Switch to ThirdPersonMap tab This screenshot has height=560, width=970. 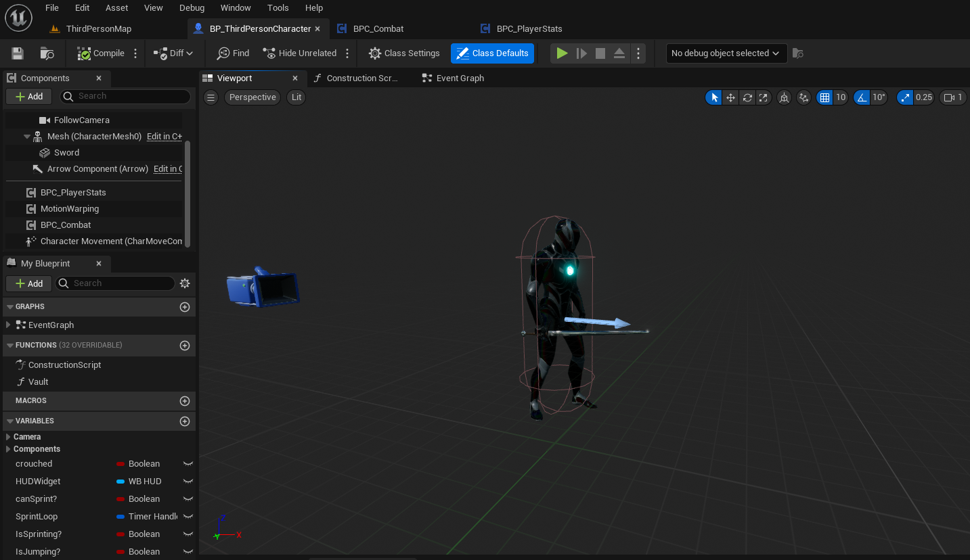(99, 29)
